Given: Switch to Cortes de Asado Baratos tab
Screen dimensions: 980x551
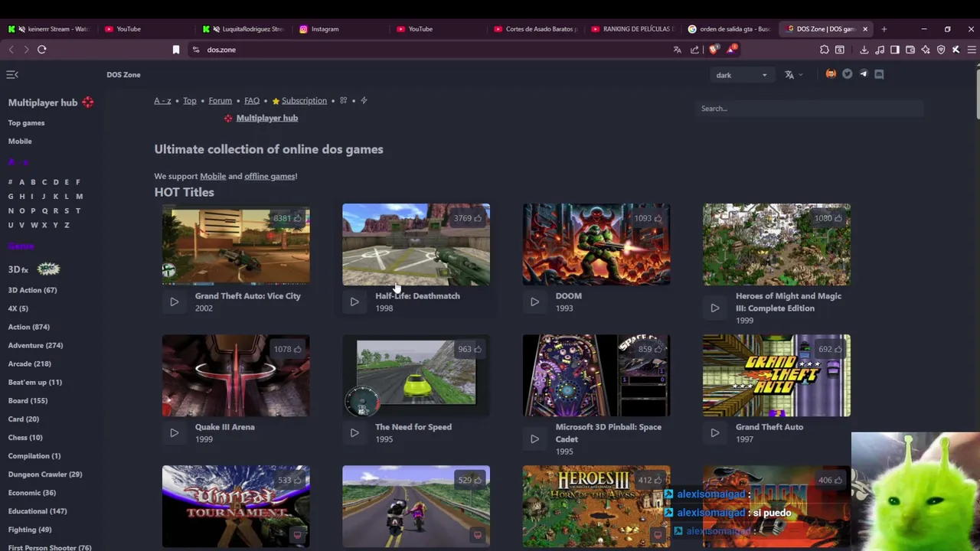Looking at the screenshot, I should 537,29.
